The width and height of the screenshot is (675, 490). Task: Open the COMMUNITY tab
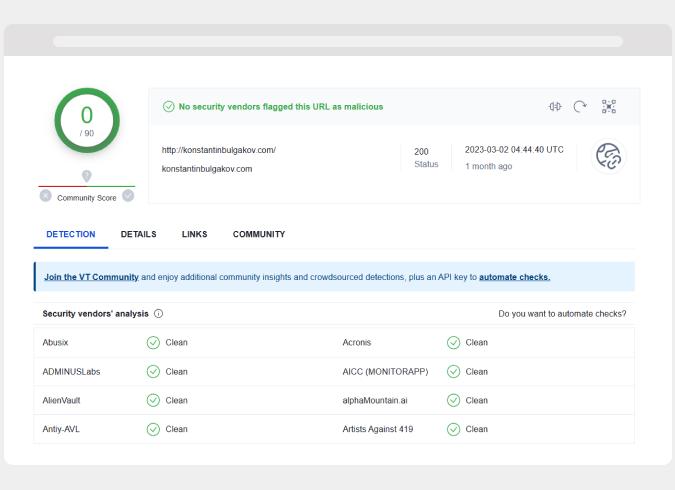click(259, 234)
